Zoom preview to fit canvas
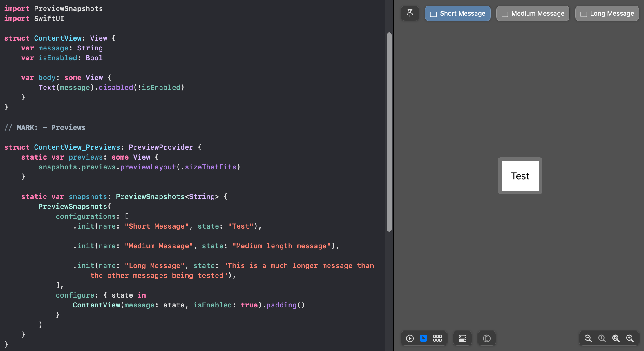644x351 pixels. [x=616, y=338]
